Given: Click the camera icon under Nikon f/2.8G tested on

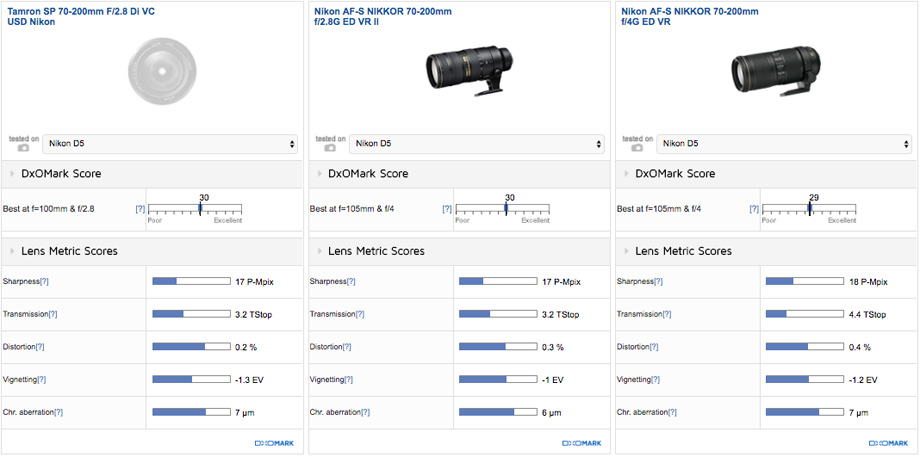Looking at the screenshot, I should click(x=330, y=148).
